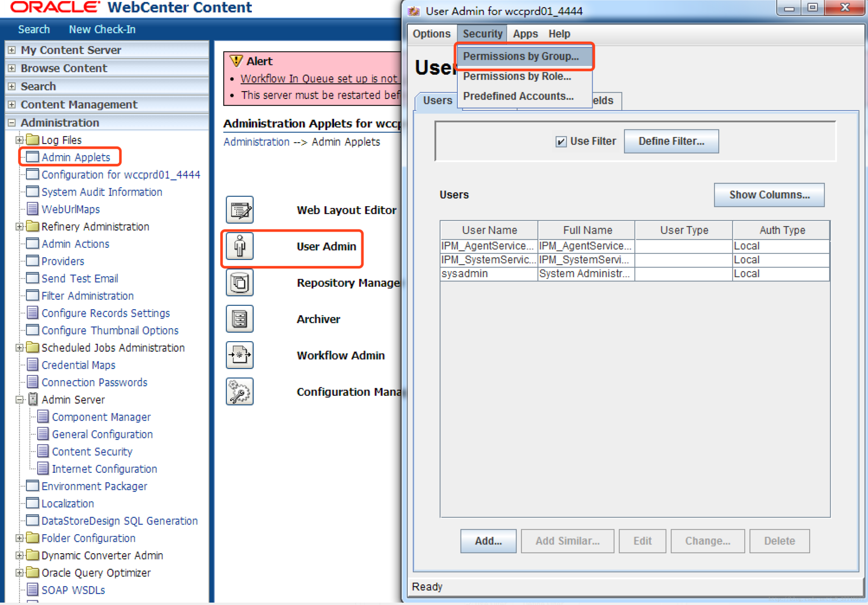868x605 pixels.
Task: Select the sysadmin user row
Action: pos(635,274)
